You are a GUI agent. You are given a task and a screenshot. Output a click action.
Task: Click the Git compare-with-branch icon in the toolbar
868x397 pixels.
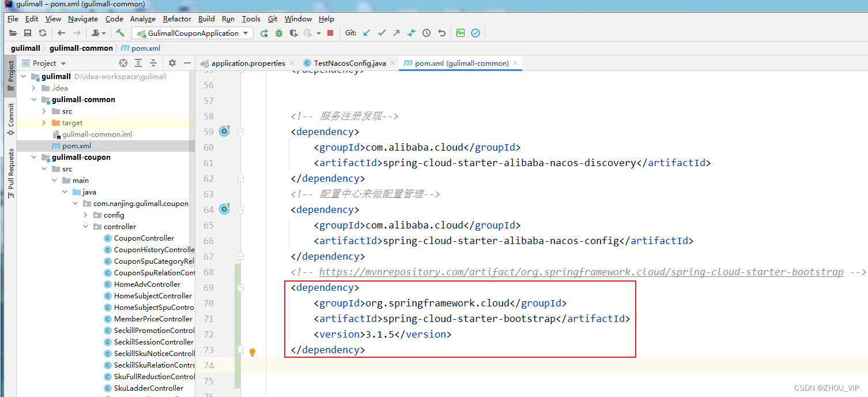click(412, 33)
